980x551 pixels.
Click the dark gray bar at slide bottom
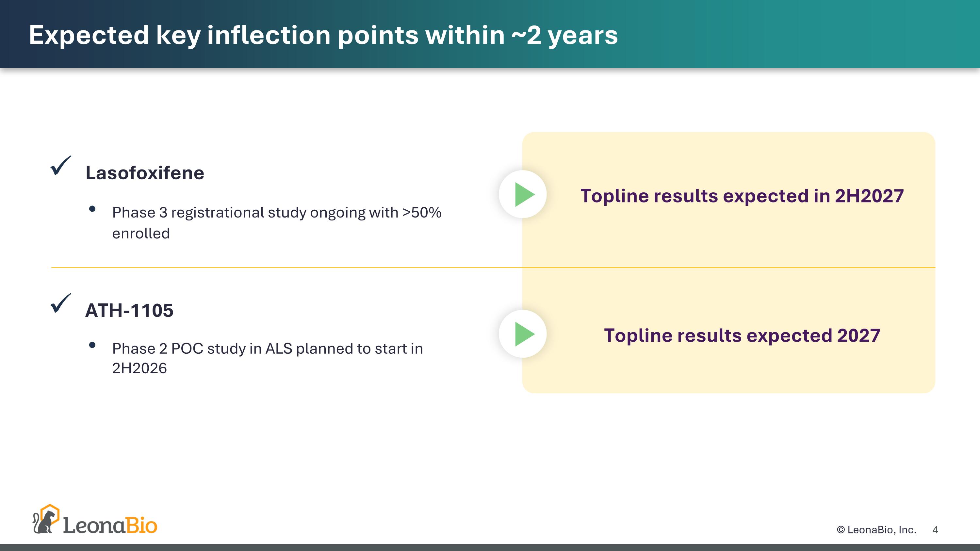tap(490, 548)
